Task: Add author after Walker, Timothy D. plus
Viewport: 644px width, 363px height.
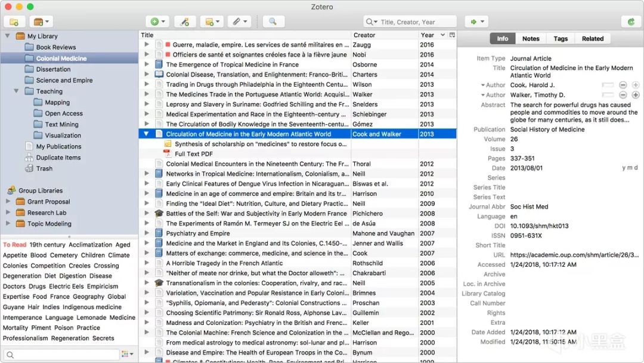Action: tap(636, 95)
